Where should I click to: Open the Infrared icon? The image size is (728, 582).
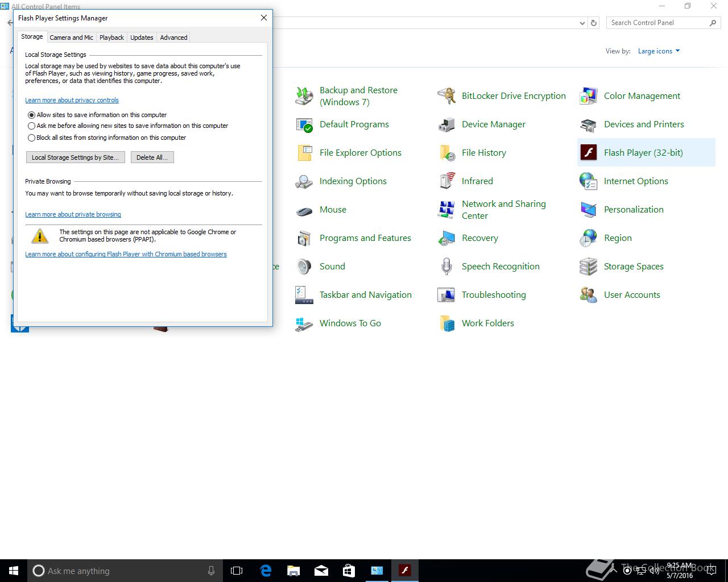[x=446, y=181]
